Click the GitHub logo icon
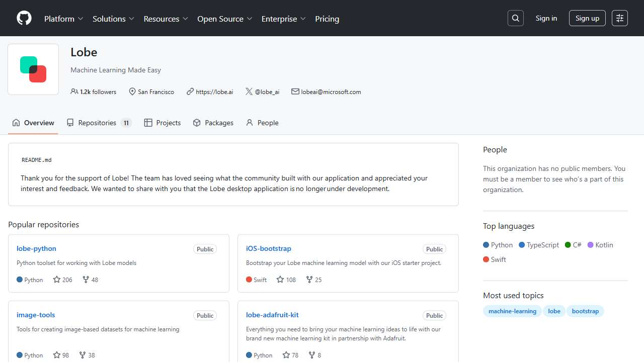The height and width of the screenshot is (362, 644). [24, 19]
